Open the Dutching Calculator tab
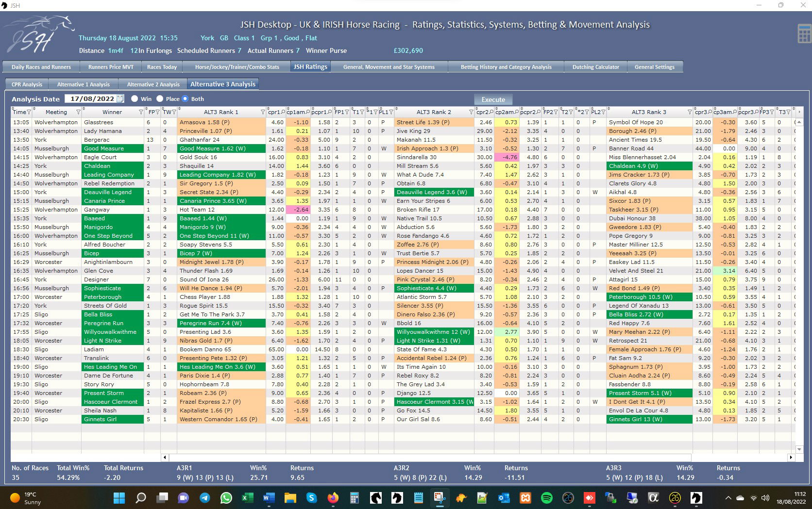The height and width of the screenshot is (509, 812). 595,67
